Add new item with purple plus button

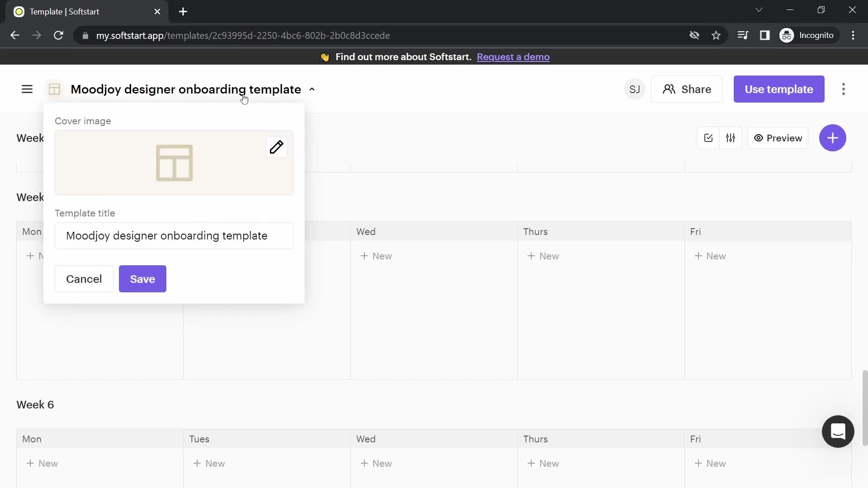pos(832,138)
